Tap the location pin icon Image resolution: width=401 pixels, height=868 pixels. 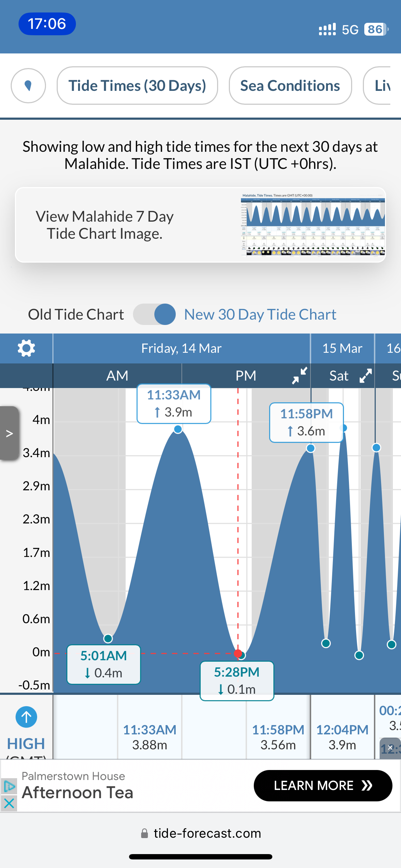tap(28, 86)
